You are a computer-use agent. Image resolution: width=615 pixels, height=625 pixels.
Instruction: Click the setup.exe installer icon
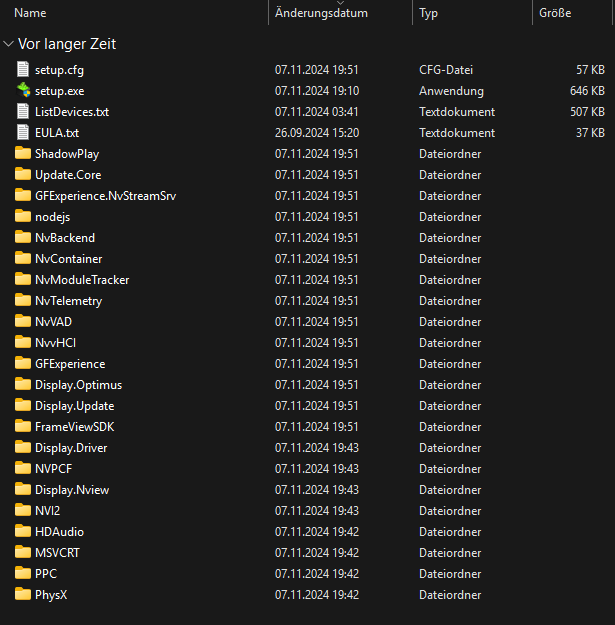[23, 90]
